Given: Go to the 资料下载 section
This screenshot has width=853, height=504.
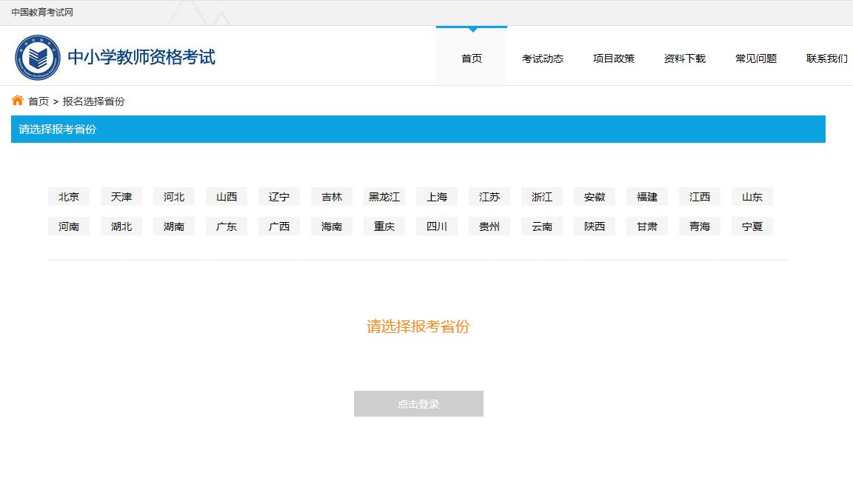Looking at the screenshot, I should pos(685,58).
